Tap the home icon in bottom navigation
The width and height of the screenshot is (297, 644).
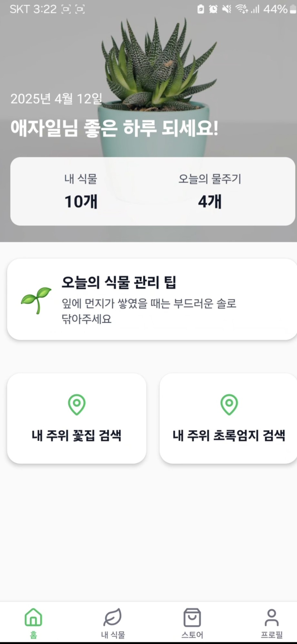coord(33,617)
